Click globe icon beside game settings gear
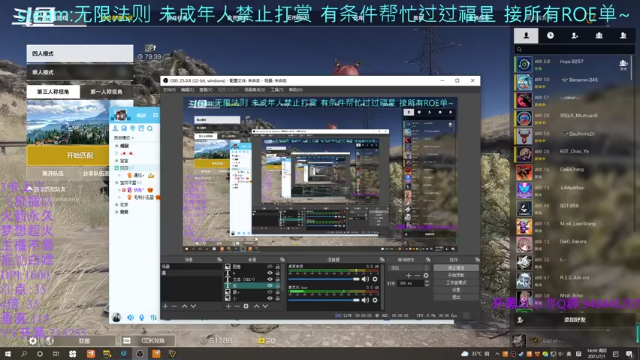The image size is (640, 360). pos(50,340)
